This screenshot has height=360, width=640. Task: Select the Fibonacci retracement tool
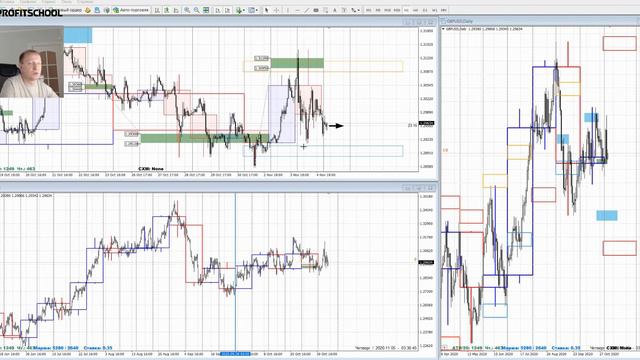point(325,10)
